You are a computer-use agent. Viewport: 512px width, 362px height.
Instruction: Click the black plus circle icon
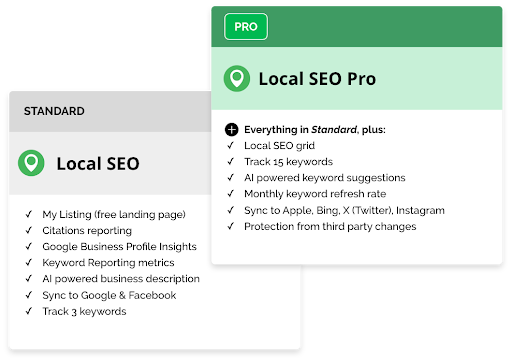(x=231, y=130)
